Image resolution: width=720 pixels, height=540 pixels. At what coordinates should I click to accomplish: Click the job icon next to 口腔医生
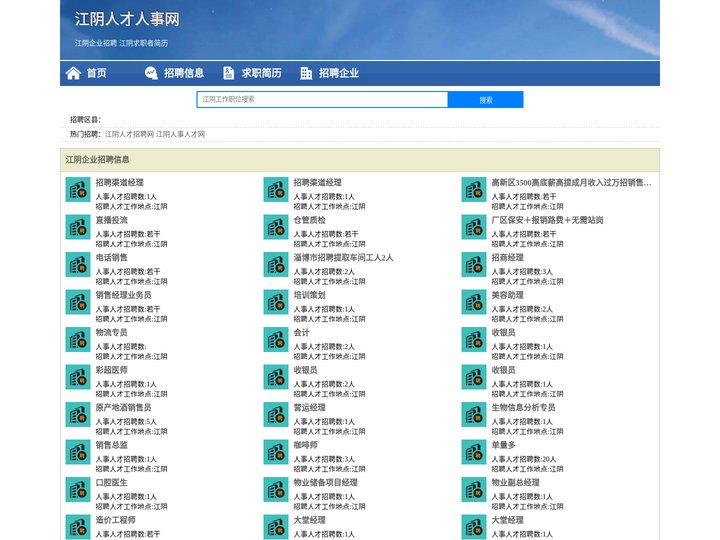pyautogui.click(x=78, y=489)
